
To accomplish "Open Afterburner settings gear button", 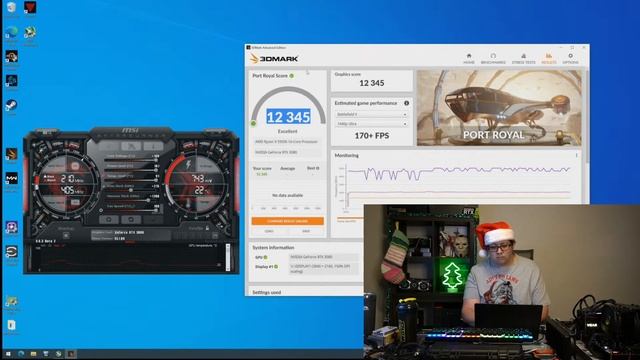I will click(x=109, y=219).
